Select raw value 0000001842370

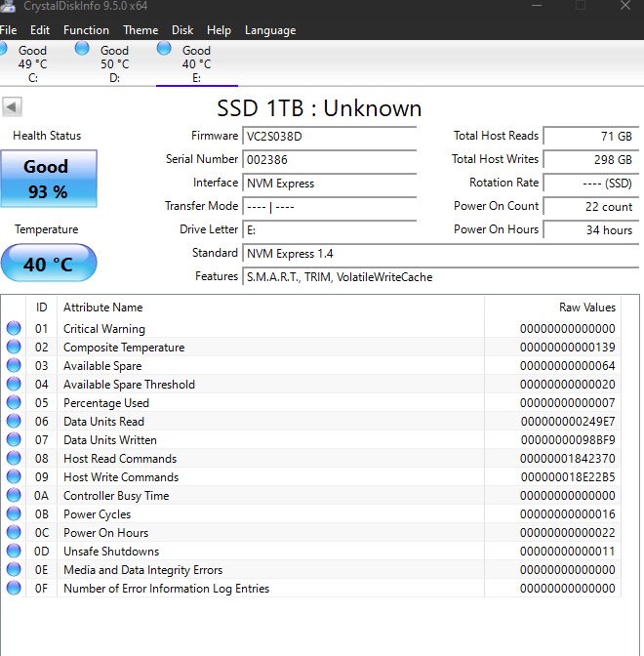(568, 459)
